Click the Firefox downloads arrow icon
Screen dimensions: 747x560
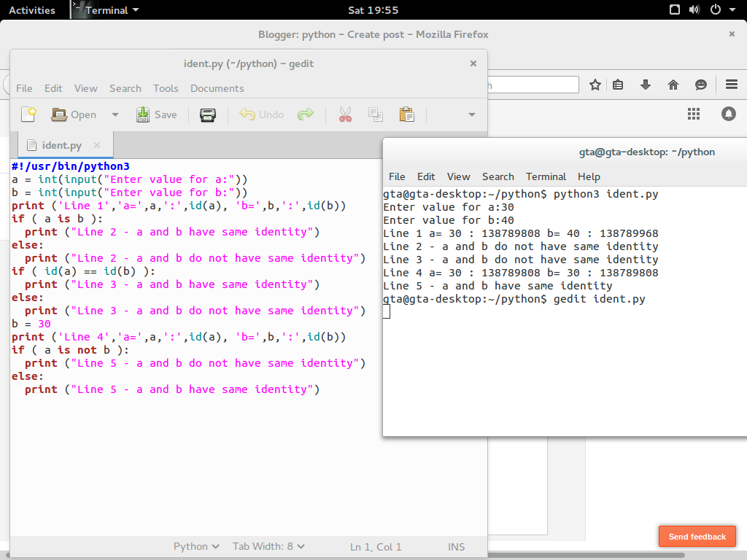pos(646,85)
